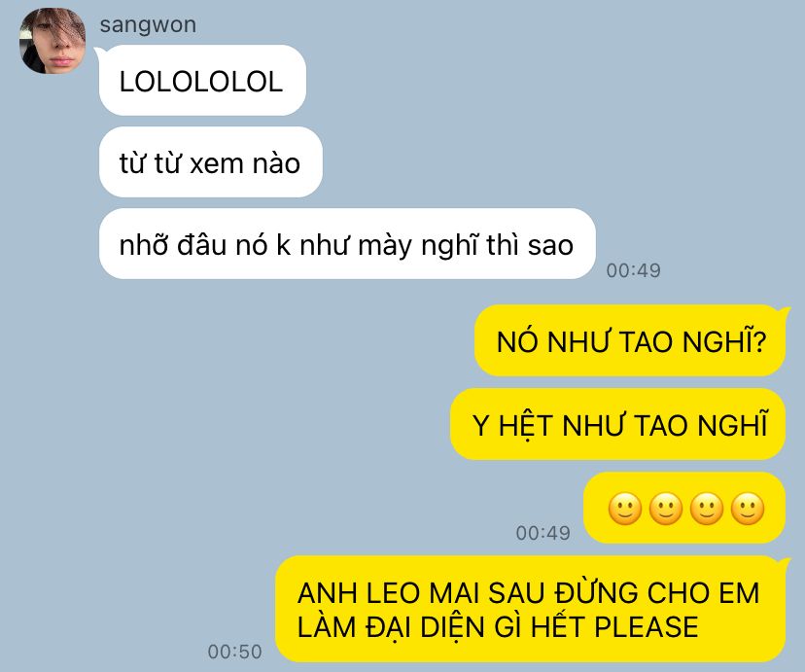Tap the 'NÓ NHƯ TAO NGHĨ?' yellow bubble
Image resolution: width=805 pixels, height=672 pixels.
tap(630, 341)
